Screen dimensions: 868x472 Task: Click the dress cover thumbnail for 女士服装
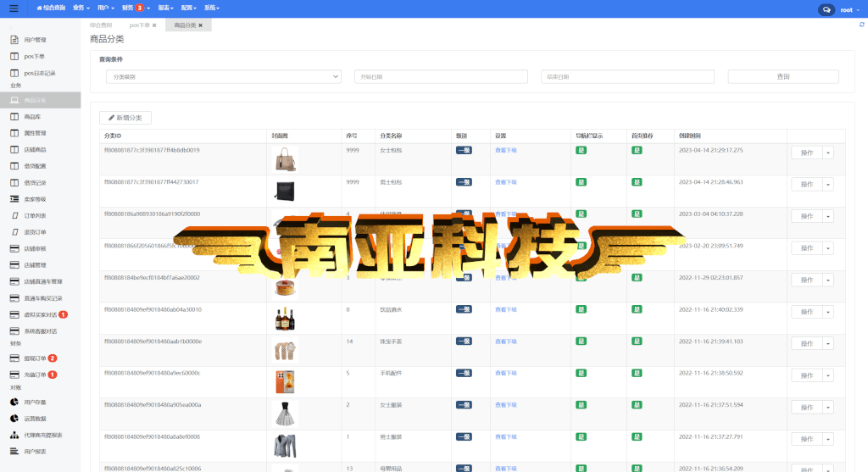(285, 414)
